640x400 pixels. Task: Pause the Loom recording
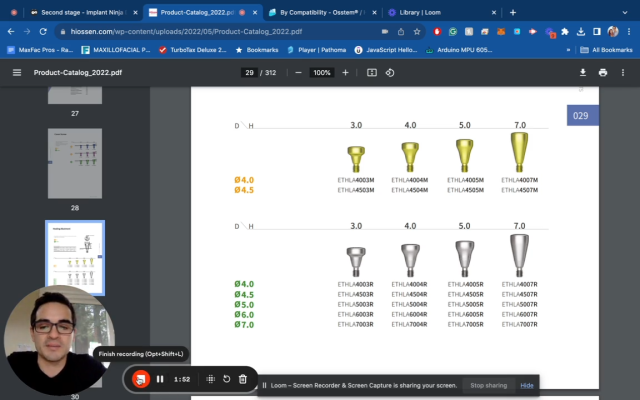click(160, 379)
